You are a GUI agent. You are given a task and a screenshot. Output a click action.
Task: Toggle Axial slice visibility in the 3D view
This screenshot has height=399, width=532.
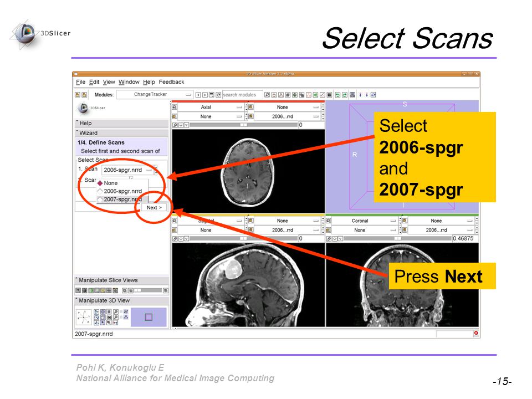181,125
